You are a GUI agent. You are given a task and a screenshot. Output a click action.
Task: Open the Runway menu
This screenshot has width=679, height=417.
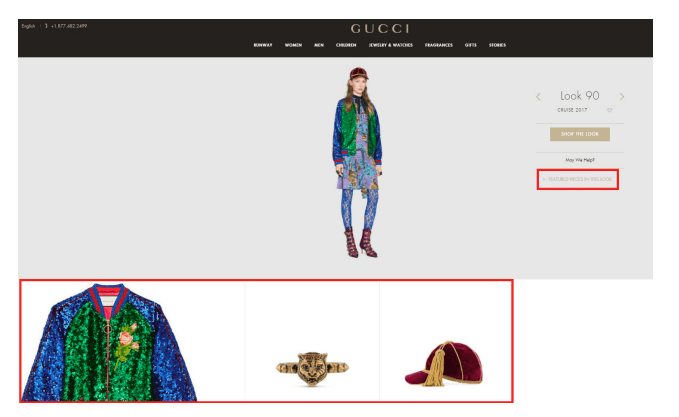click(x=263, y=45)
